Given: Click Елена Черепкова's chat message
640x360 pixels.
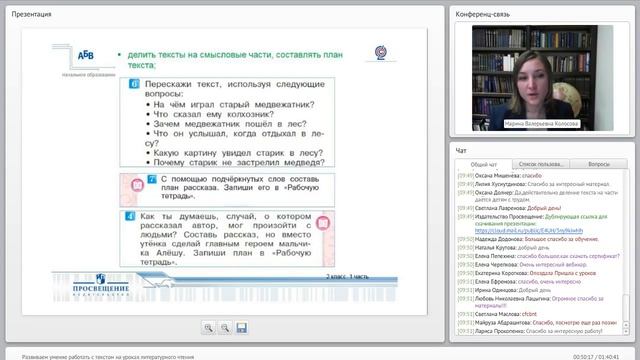Looking at the screenshot, I should pyautogui.click(x=522, y=265).
